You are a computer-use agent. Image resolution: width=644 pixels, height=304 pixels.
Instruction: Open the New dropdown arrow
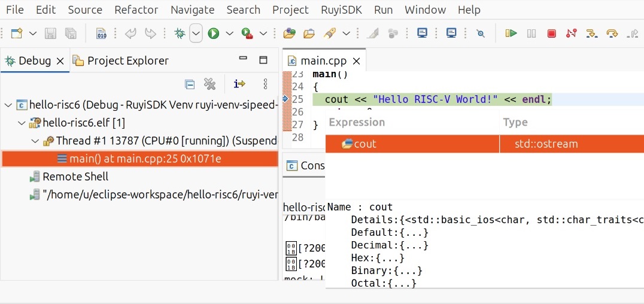pos(32,34)
